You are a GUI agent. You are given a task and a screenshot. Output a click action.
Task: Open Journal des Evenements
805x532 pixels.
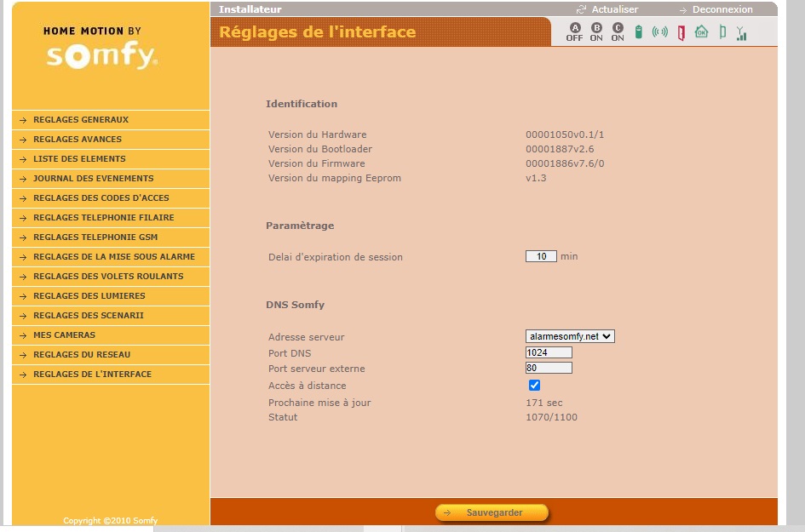(x=111, y=178)
